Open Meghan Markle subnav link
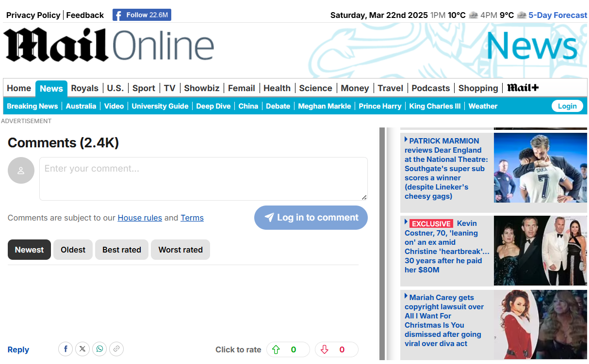 [x=325, y=106]
